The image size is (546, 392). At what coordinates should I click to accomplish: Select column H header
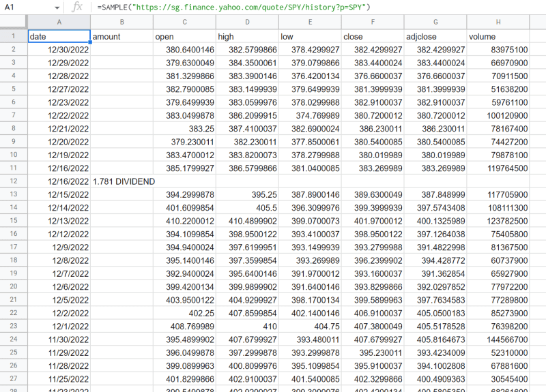(498, 22)
